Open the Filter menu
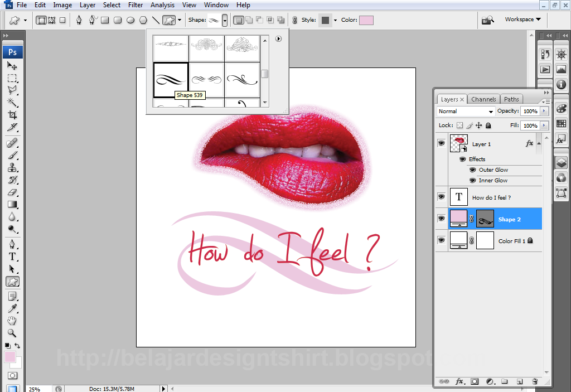571x392 pixels. pos(136,5)
